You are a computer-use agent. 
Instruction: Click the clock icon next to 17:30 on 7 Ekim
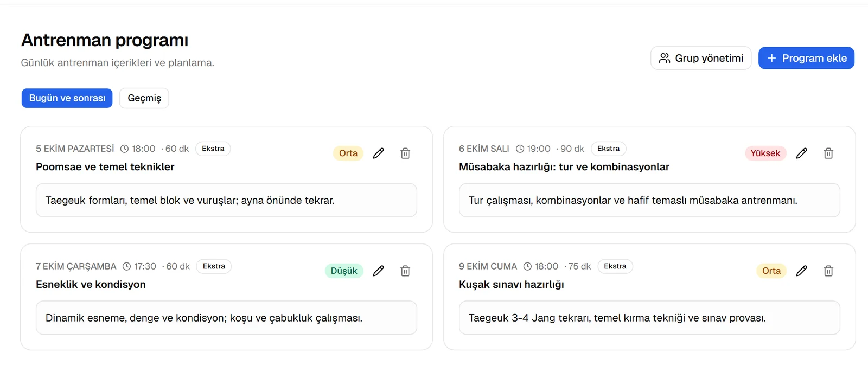127,266
